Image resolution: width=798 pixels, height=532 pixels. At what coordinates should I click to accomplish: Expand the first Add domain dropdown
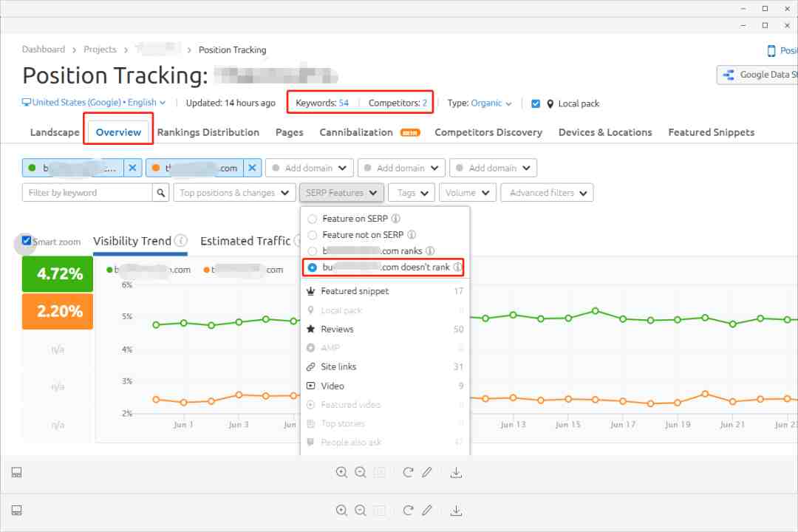point(310,168)
